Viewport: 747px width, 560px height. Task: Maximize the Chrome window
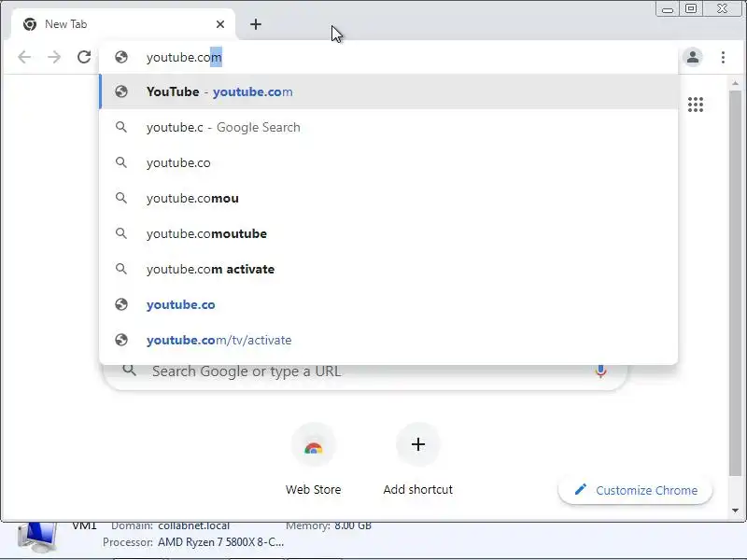[690, 9]
